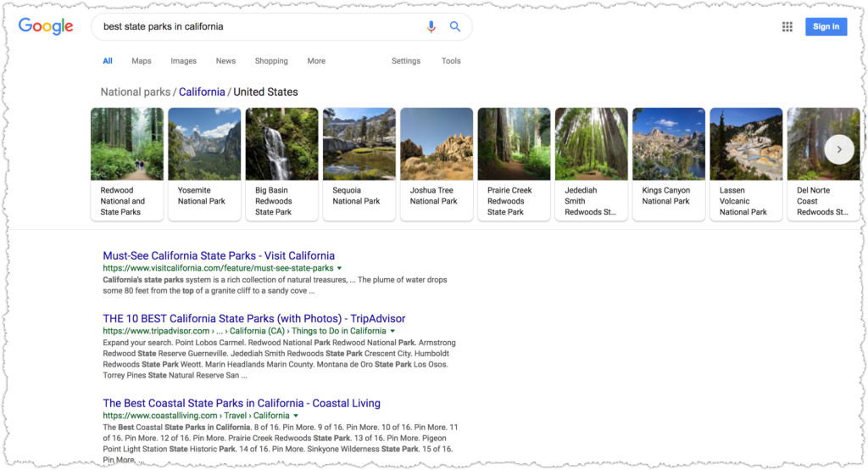
Task: Open the Jedediah Smith Redwoods card
Action: [x=591, y=164]
